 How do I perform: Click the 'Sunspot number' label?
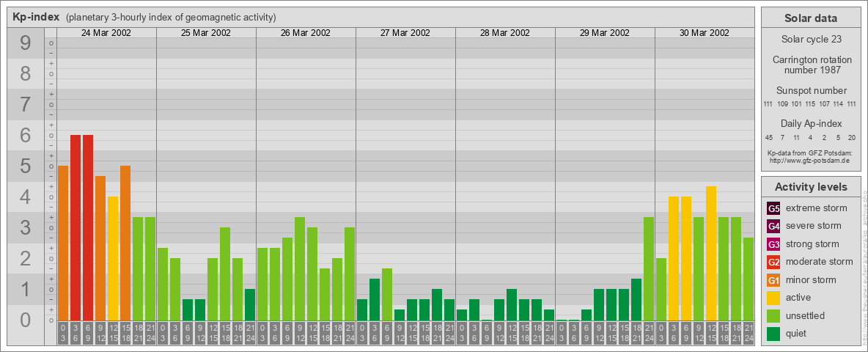click(811, 91)
